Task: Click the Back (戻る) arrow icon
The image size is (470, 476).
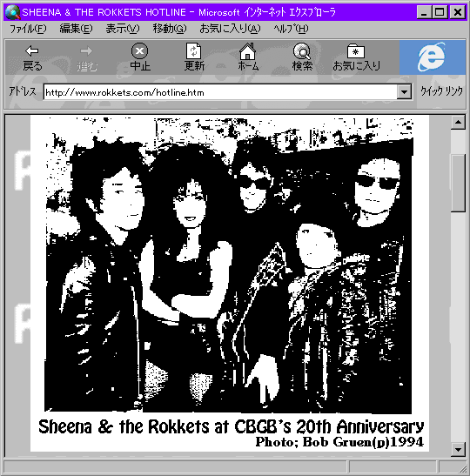Action: 32,51
